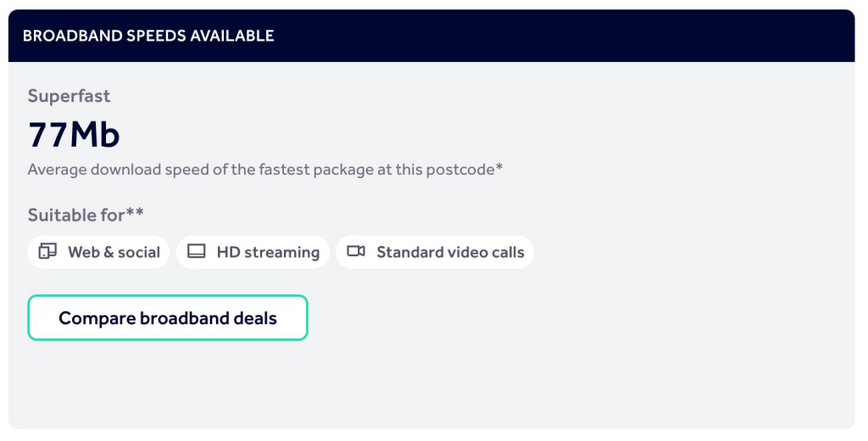Screen dimensions: 868x441
Task: Click the video camera icon for video calls
Action: pos(356,252)
